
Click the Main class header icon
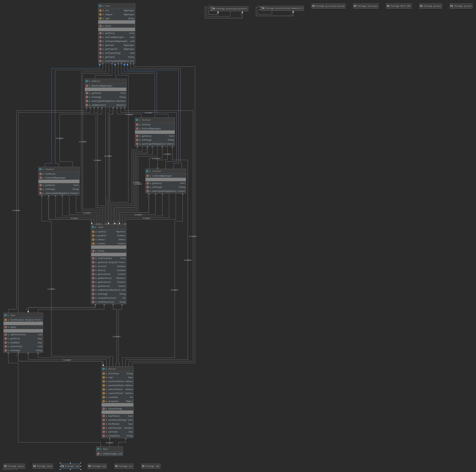tap(98, 449)
